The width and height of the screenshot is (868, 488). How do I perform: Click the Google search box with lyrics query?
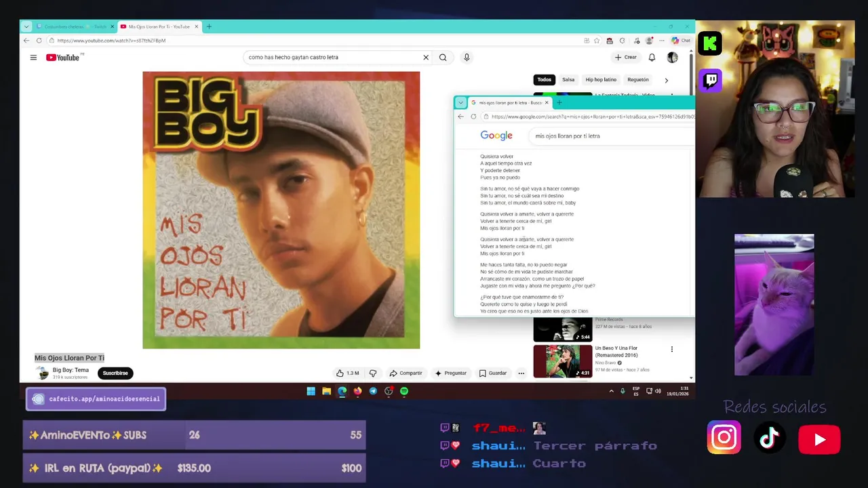[x=610, y=136]
